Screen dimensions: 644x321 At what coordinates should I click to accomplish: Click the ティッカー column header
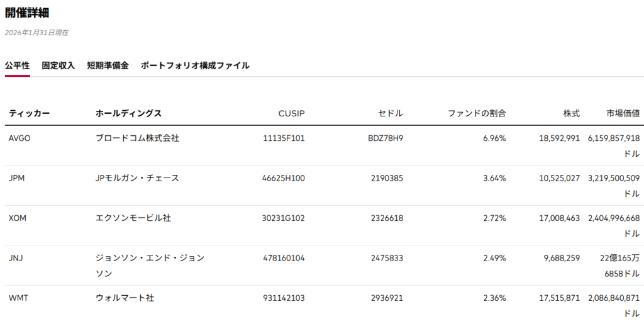click(x=29, y=113)
